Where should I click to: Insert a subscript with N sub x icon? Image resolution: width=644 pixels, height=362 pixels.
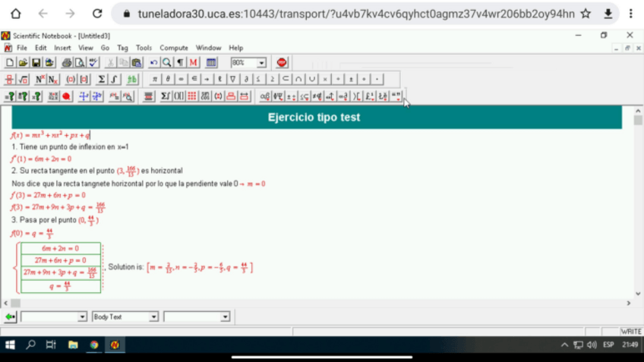coord(53,79)
